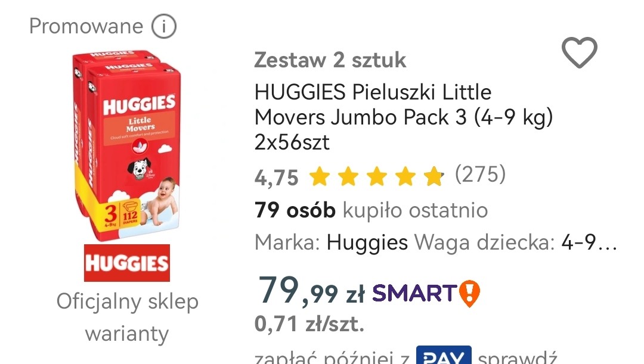Tap the 79,99 zł price
Screen dimensions: 644x364
click(311, 291)
